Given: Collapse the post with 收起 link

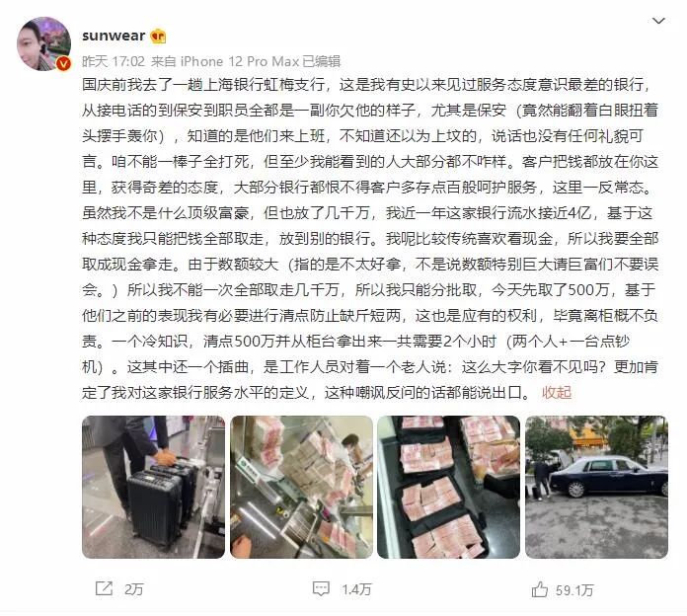Looking at the screenshot, I should tap(557, 392).
